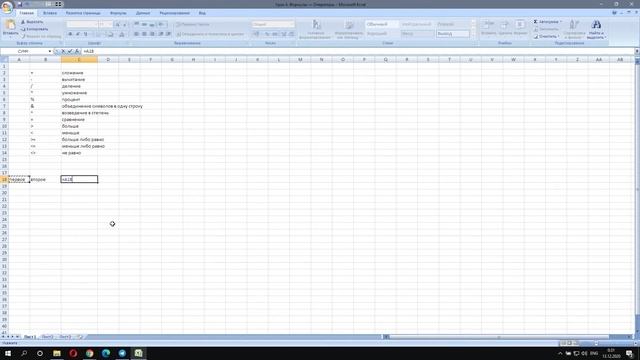This screenshot has height=360, width=640.
Task: Open font size combo box
Action: point(106,24)
